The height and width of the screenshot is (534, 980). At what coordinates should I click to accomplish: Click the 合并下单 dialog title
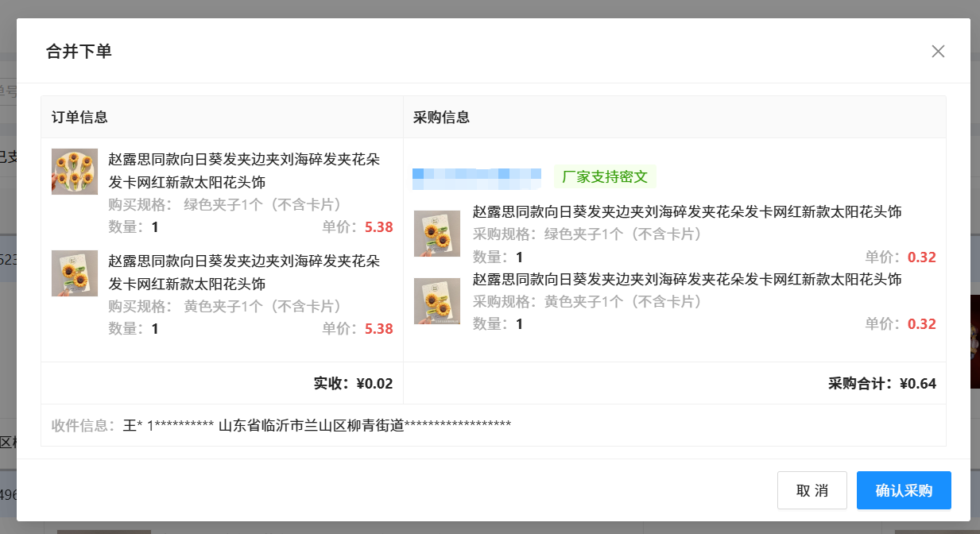(79, 52)
